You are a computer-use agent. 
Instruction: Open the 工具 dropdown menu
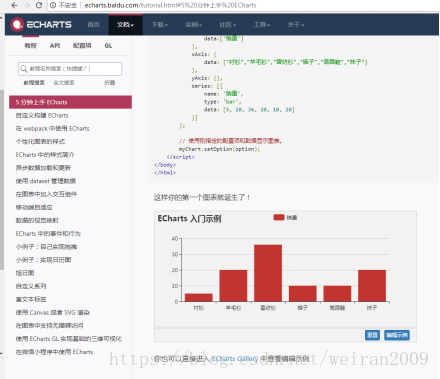(x=262, y=25)
